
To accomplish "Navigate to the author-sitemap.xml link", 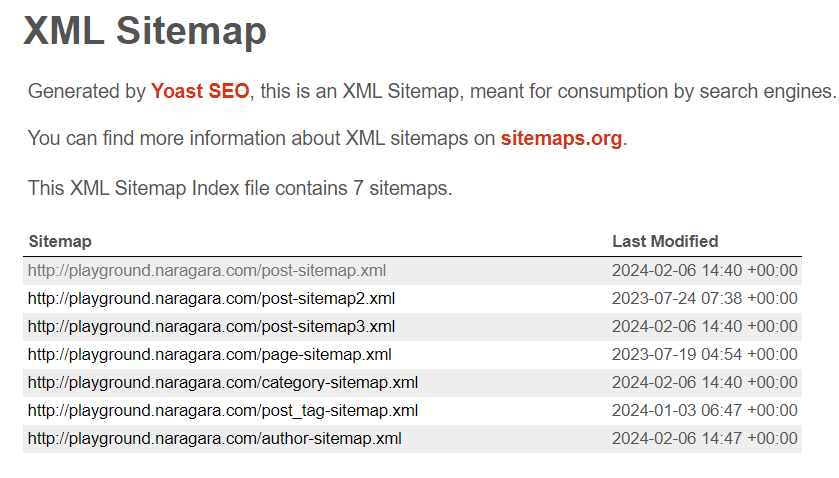I will pos(214,438).
